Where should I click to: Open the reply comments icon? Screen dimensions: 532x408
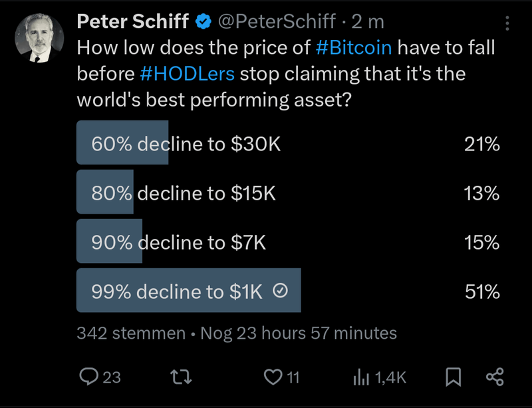click(x=90, y=377)
